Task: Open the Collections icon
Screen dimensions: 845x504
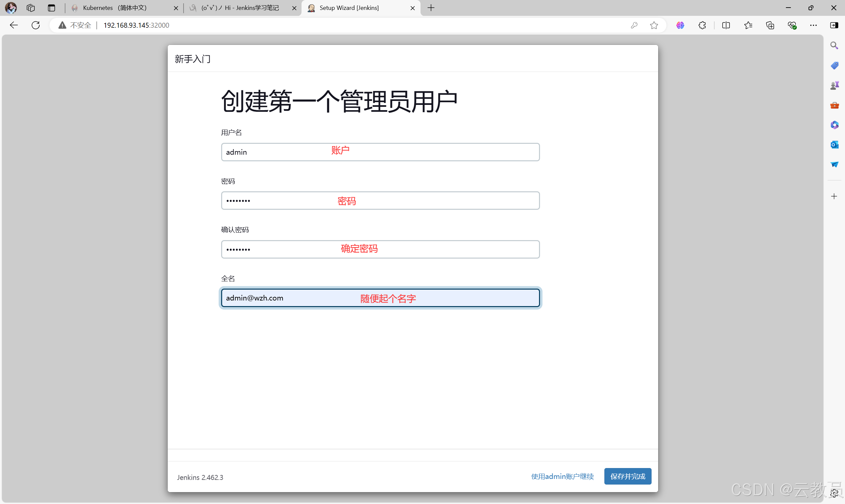Action: point(770,25)
